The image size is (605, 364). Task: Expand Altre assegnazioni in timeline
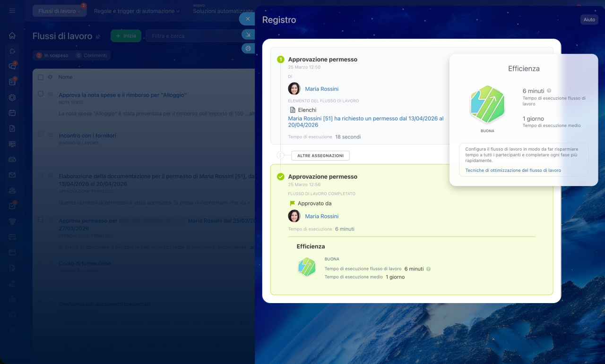coord(320,155)
